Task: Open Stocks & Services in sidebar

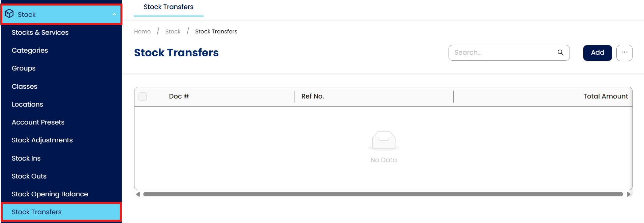Action: (40, 32)
